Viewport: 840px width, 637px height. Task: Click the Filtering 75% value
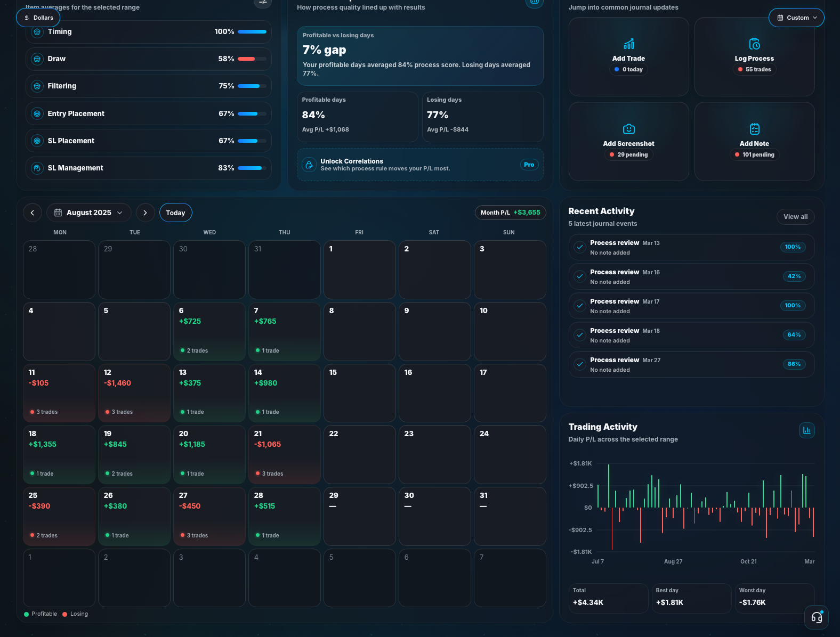[227, 86]
